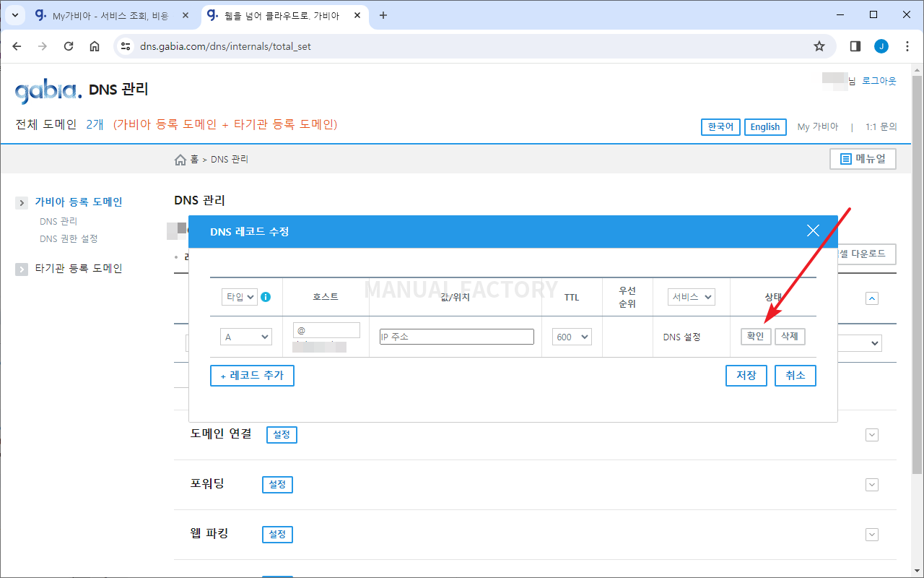
Task: Click the browser address bar URL
Action: point(225,46)
